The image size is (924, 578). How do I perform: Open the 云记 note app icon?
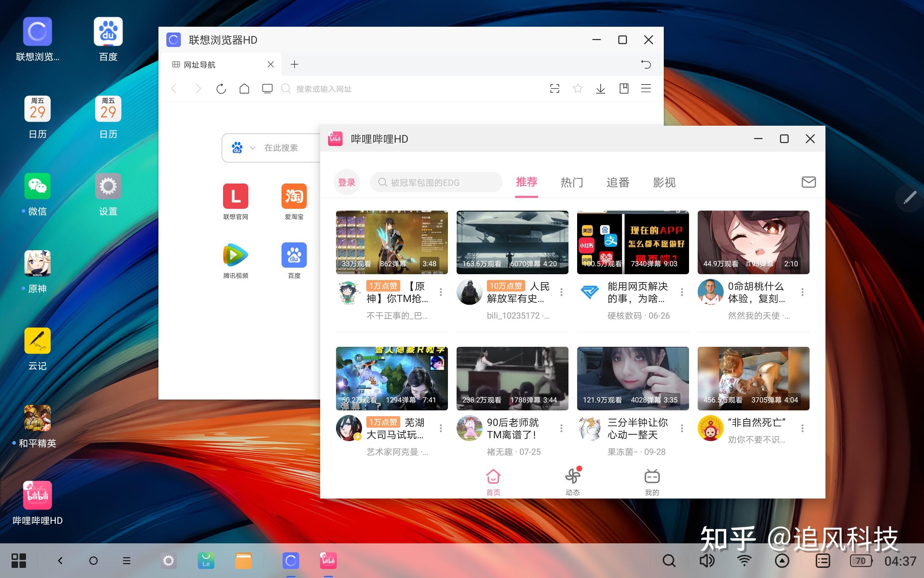coord(38,340)
